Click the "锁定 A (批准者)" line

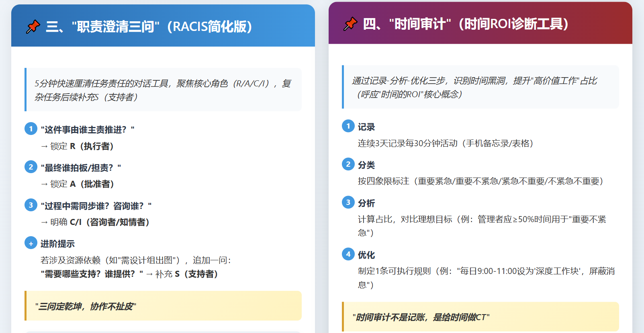[78, 184]
